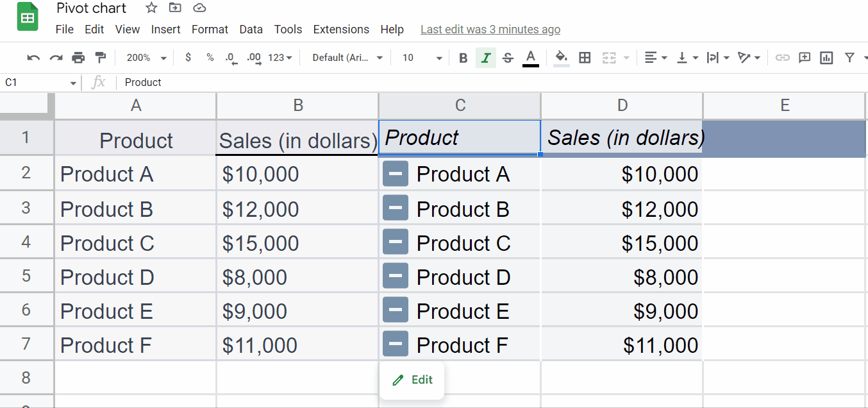Format as currency with dollar icon
The image size is (868, 408).
pyautogui.click(x=188, y=58)
